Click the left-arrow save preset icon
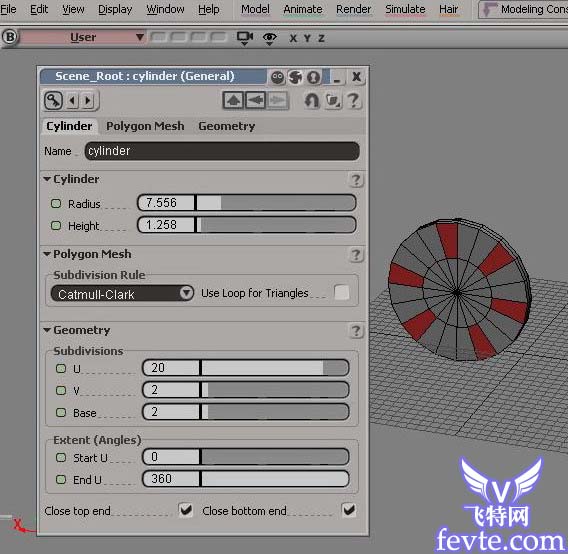Viewport: 568px width, 554px height. [255, 100]
